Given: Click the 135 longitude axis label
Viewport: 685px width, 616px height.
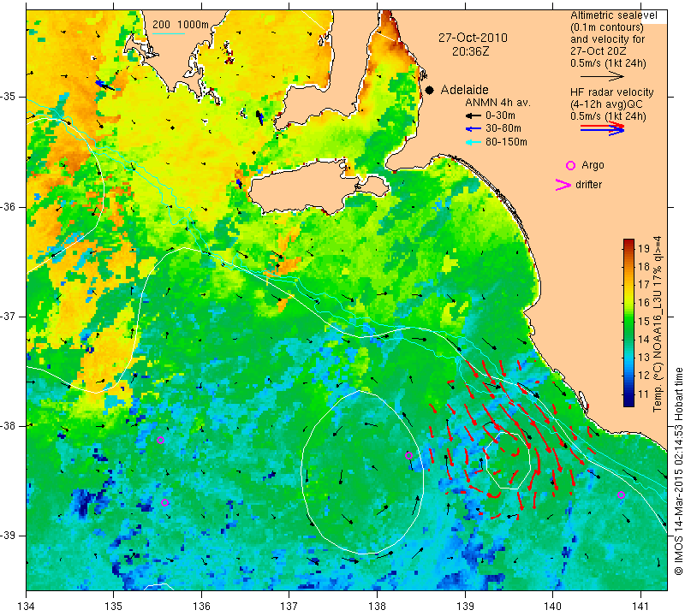Looking at the screenshot, I should (114, 607).
